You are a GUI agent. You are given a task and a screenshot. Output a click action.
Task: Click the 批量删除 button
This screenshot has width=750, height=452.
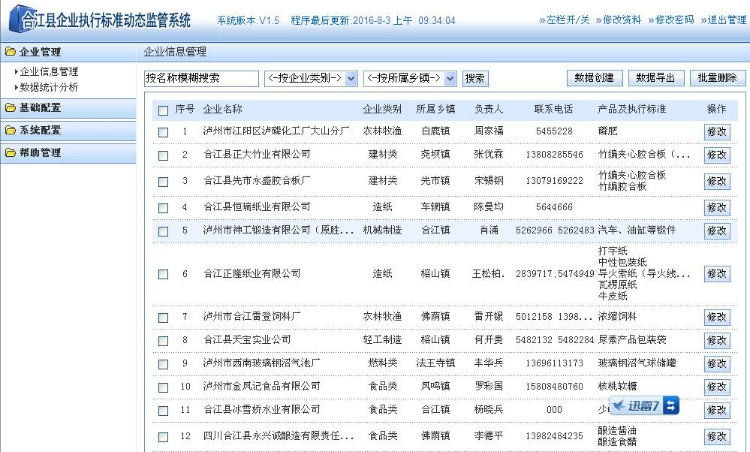point(717,78)
